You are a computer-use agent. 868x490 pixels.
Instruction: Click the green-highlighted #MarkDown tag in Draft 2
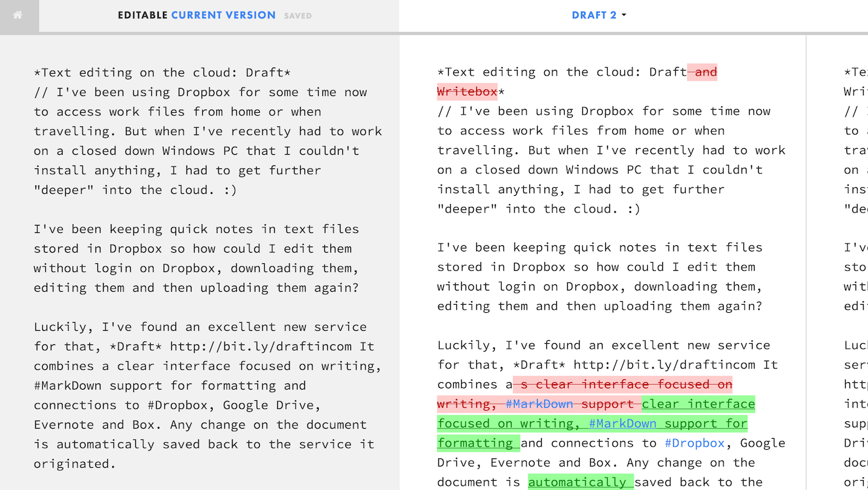[622, 424]
